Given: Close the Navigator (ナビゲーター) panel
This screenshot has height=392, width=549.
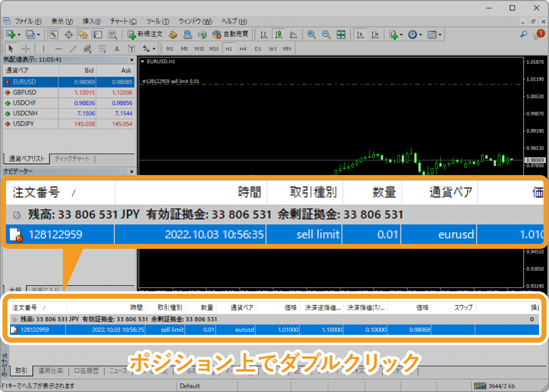Looking at the screenshot, I should click(x=132, y=172).
